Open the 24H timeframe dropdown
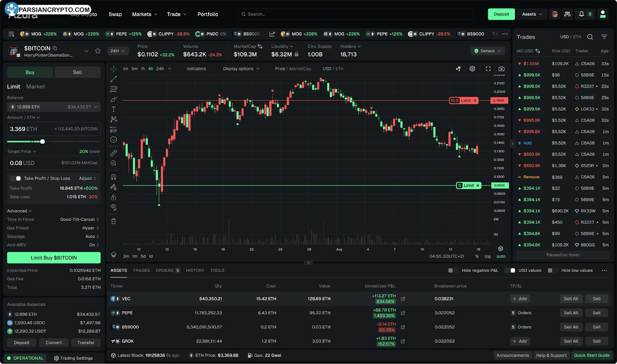 (118, 51)
